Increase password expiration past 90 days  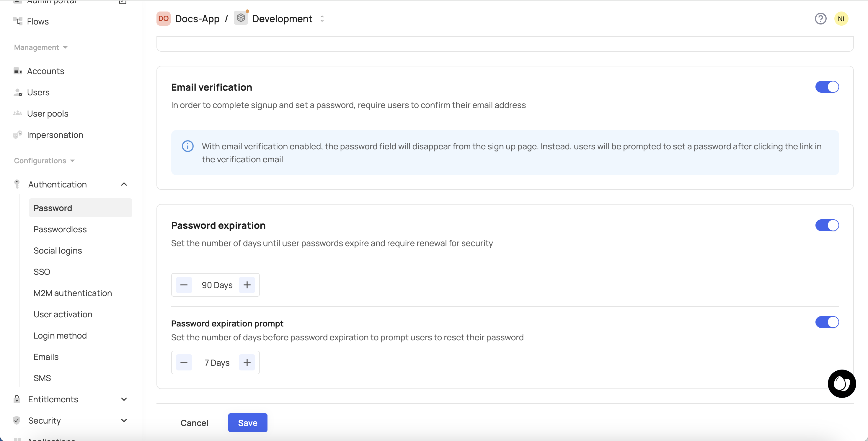pyautogui.click(x=247, y=285)
